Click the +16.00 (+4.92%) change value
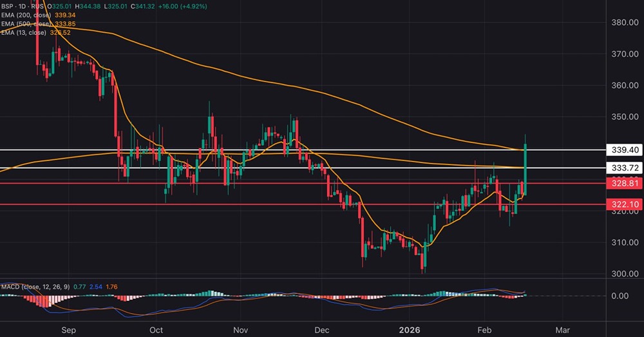The width and height of the screenshot is (644, 337). [182, 6]
